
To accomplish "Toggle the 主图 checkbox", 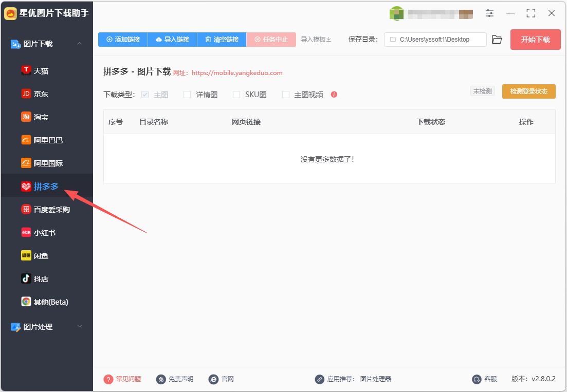I will click(x=145, y=95).
